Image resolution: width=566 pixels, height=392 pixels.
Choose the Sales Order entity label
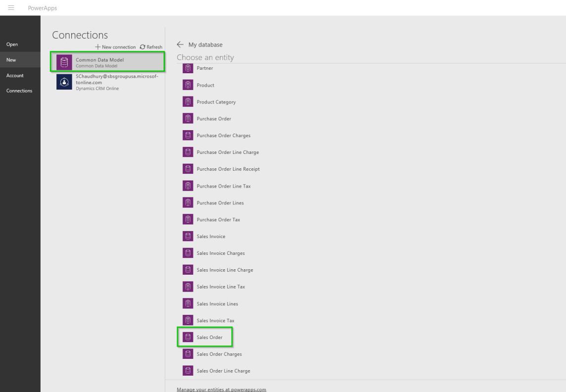209,337
